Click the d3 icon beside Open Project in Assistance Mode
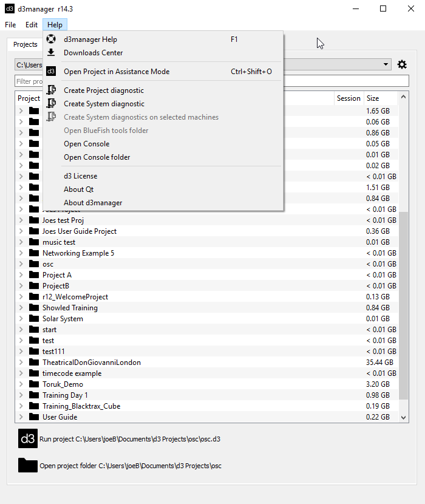The height and width of the screenshot is (504, 425). point(51,71)
